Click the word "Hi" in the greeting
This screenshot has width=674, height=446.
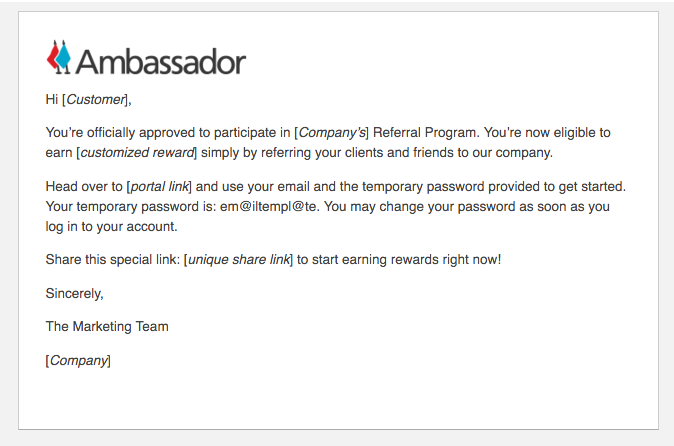tap(52, 99)
